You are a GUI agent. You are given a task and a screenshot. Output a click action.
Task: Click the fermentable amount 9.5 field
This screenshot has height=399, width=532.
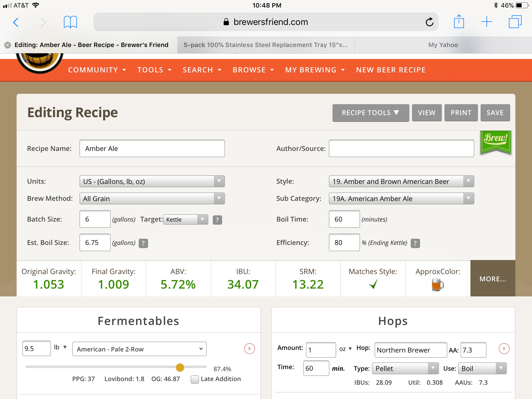36,348
